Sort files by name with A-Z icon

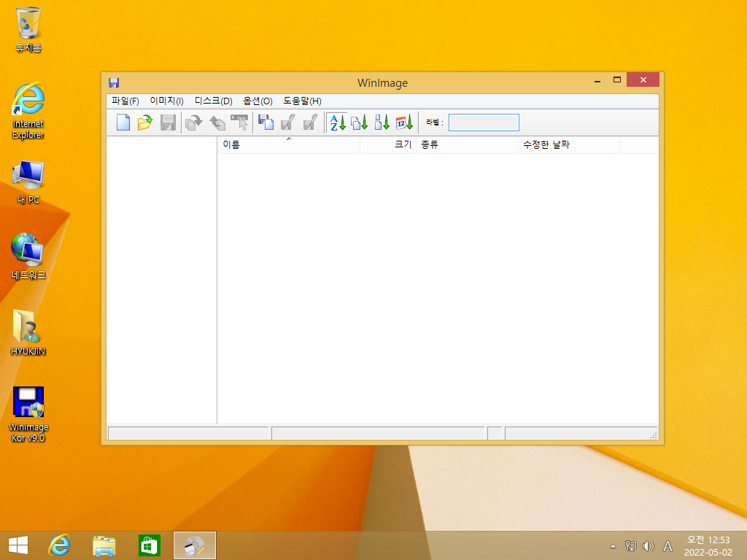tap(337, 122)
